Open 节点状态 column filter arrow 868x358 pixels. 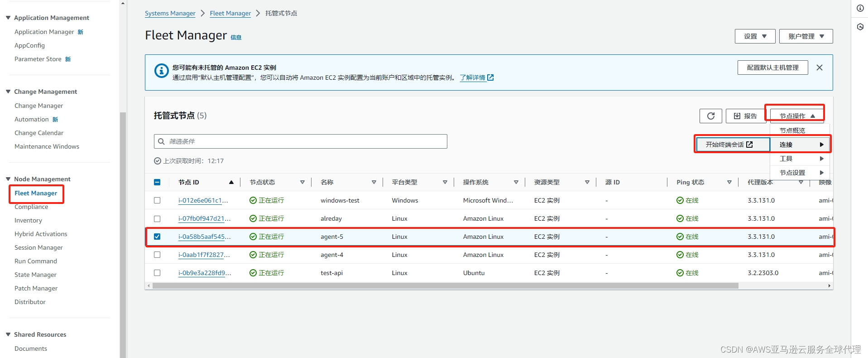(302, 182)
